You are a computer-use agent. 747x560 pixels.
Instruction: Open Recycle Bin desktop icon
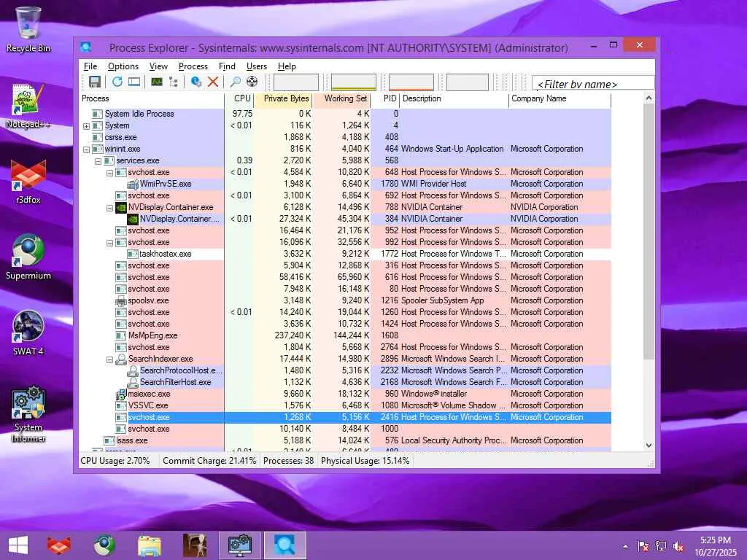pyautogui.click(x=28, y=30)
